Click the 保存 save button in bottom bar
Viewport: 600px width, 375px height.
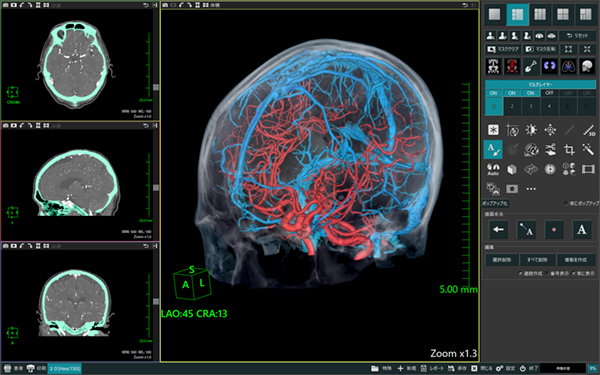pyautogui.click(x=457, y=368)
